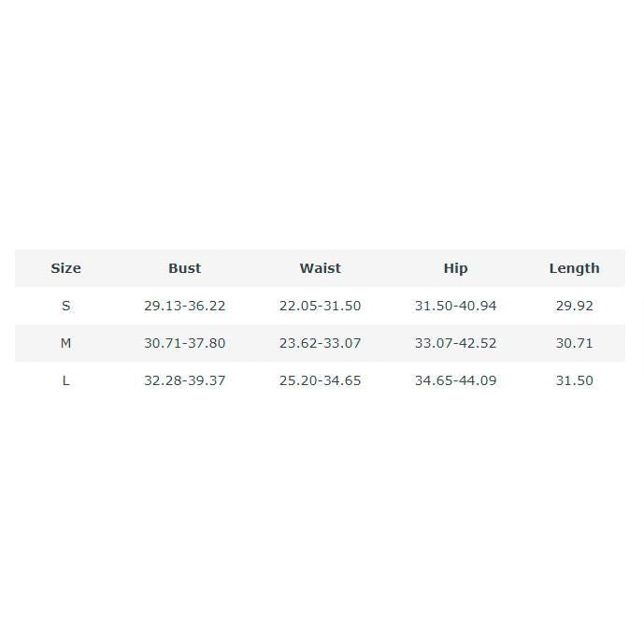Click bust value 29.13-36.22
This screenshot has width=644, height=644.
coord(184,306)
